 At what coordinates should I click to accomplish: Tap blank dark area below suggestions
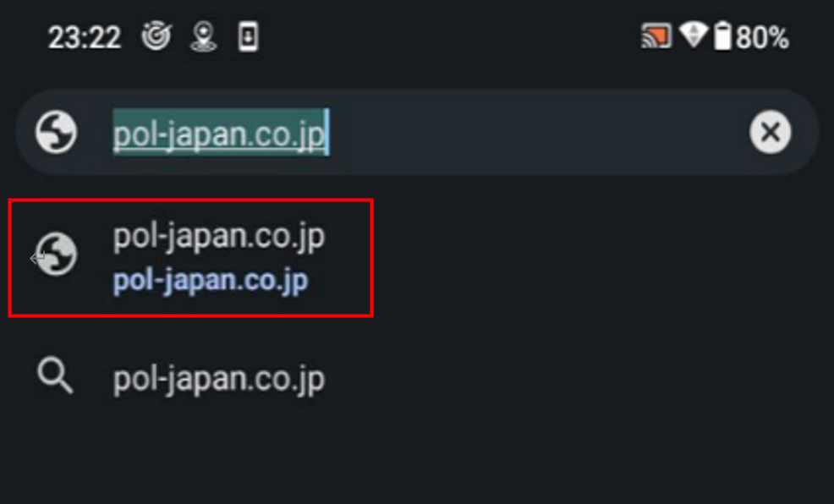pyautogui.click(x=417, y=460)
